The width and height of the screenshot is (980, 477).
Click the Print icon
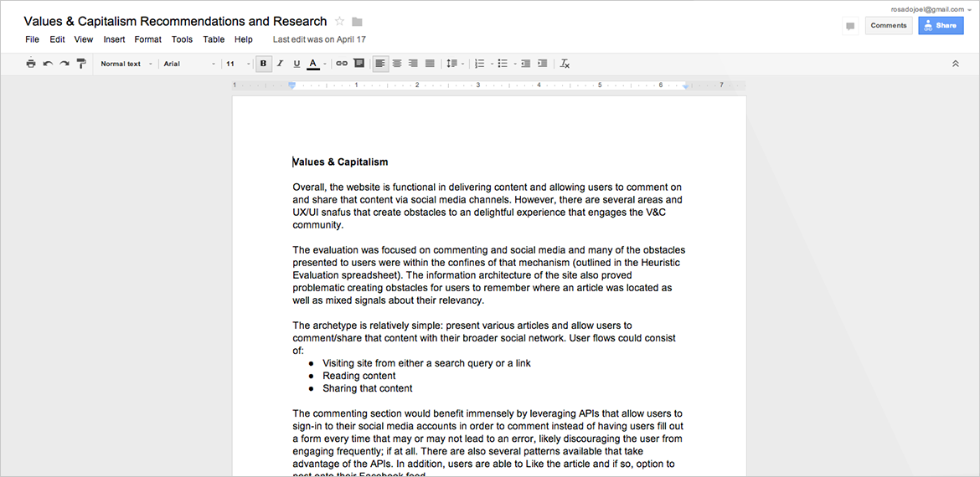click(31, 64)
